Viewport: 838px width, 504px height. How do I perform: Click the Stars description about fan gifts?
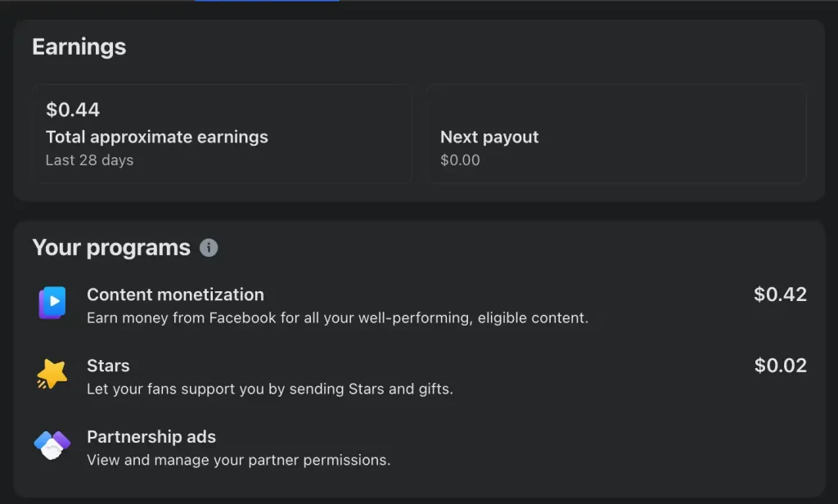click(269, 389)
